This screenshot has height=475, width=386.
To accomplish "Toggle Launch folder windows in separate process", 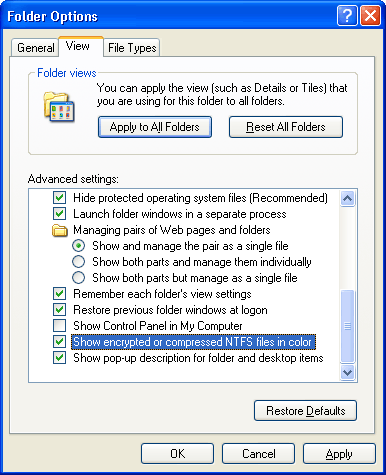I will 59,214.
